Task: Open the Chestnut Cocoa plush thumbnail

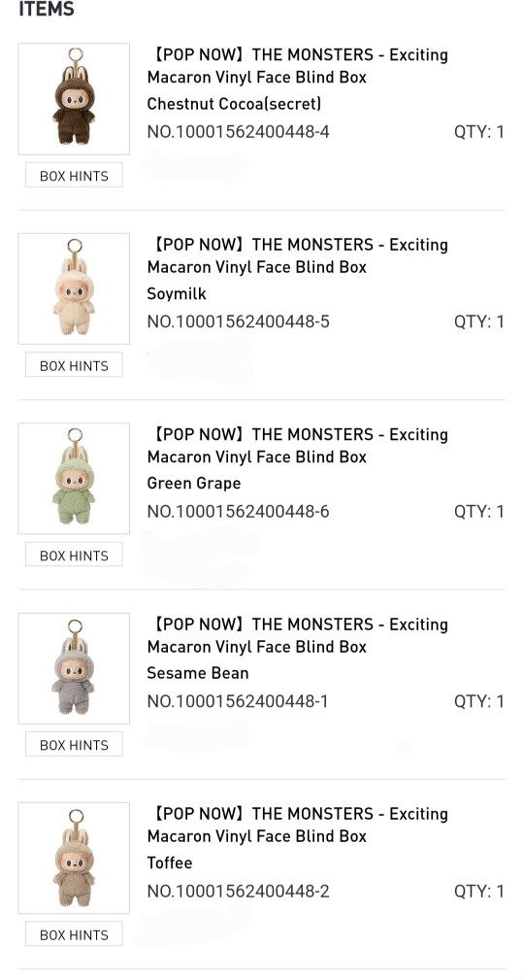Action: pos(74,99)
